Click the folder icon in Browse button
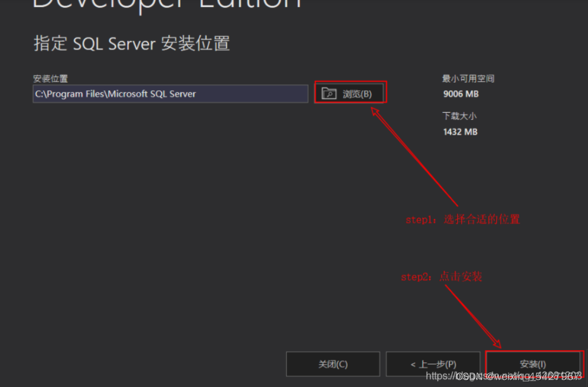This screenshot has height=387, width=588. (329, 93)
